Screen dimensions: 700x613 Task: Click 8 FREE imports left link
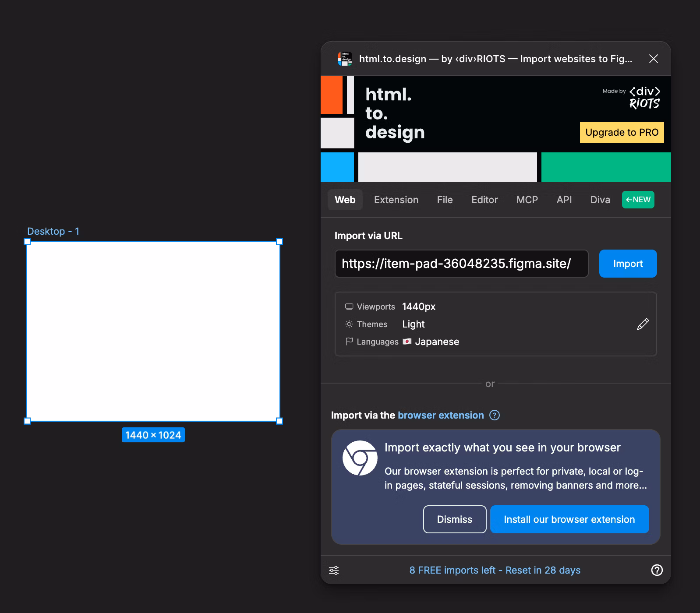click(495, 570)
